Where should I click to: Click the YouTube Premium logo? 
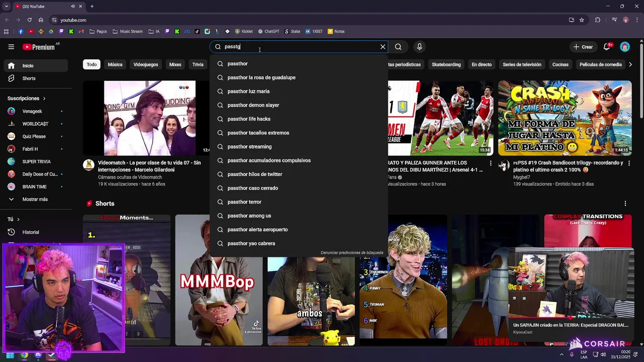[x=39, y=47]
